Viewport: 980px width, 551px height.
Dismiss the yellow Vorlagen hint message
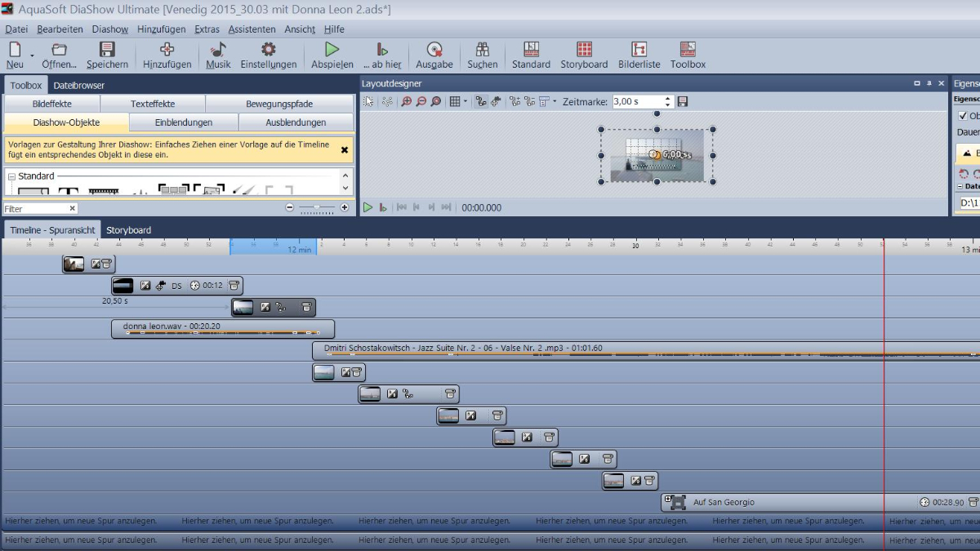(x=345, y=150)
